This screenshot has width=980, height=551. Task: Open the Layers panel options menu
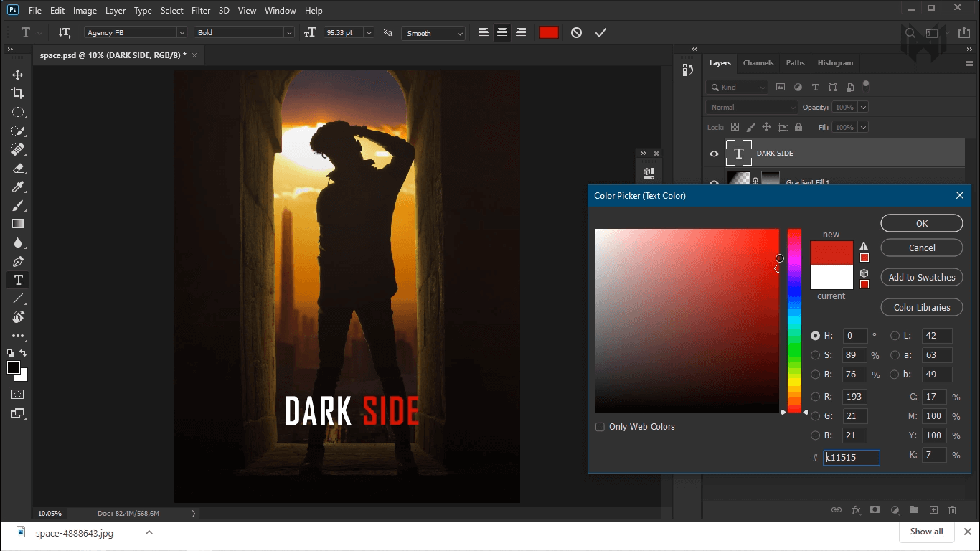coord(969,63)
